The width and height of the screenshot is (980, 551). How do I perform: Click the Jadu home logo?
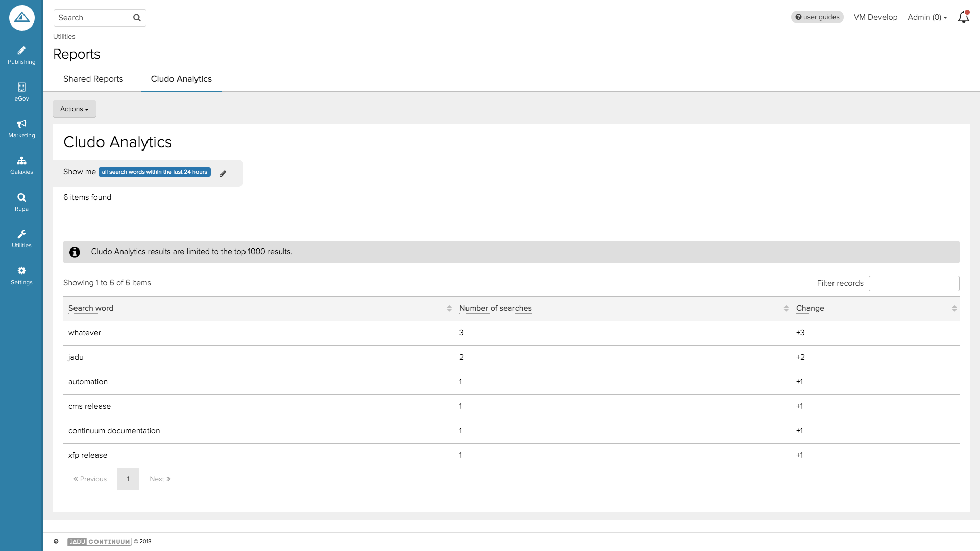(21, 18)
